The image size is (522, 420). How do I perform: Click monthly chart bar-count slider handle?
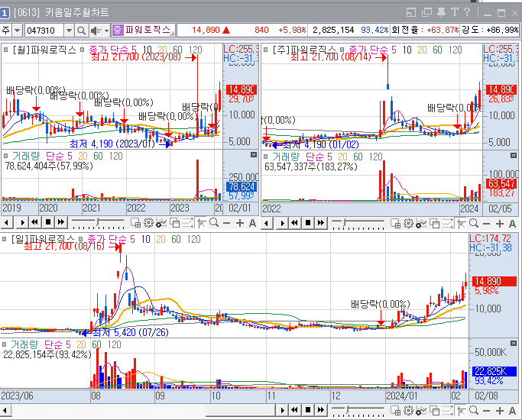click(x=98, y=221)
